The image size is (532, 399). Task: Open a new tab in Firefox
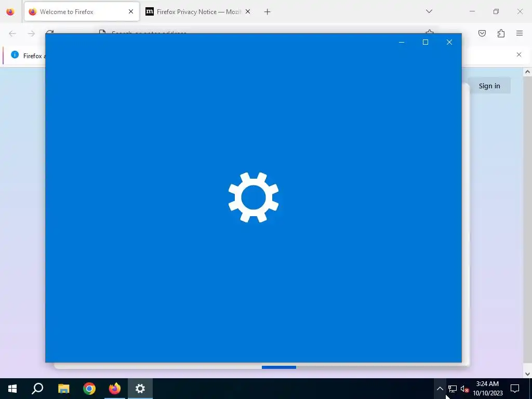click(x=268, y=12)
